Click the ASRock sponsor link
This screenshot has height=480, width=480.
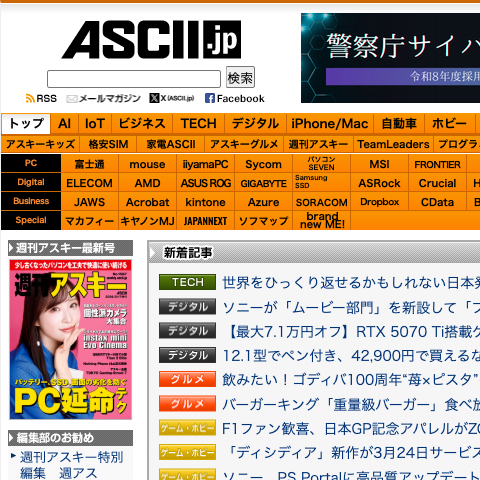[379, 183]
